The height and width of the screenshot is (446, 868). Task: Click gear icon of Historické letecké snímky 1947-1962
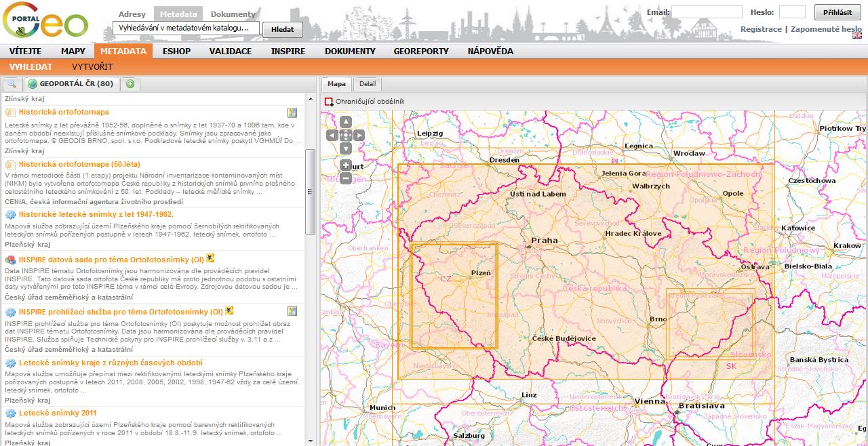point(10,215)
